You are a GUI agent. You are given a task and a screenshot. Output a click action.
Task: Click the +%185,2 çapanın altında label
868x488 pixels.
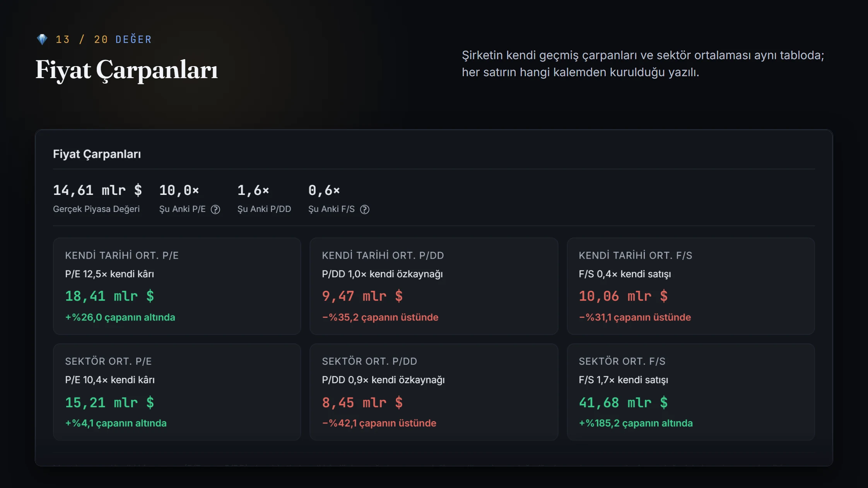point(636,423)
